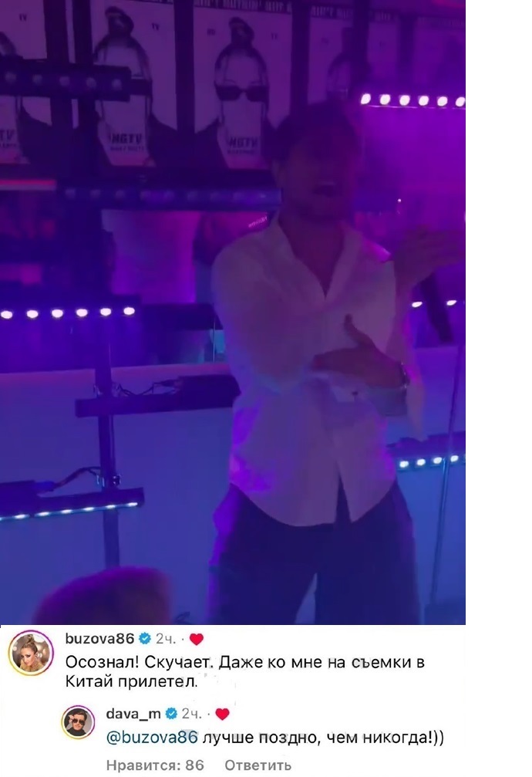Image resolution: width=532 pixels, height=777 pixels.
Task: Click the buzova86 username
Action: 100,639
